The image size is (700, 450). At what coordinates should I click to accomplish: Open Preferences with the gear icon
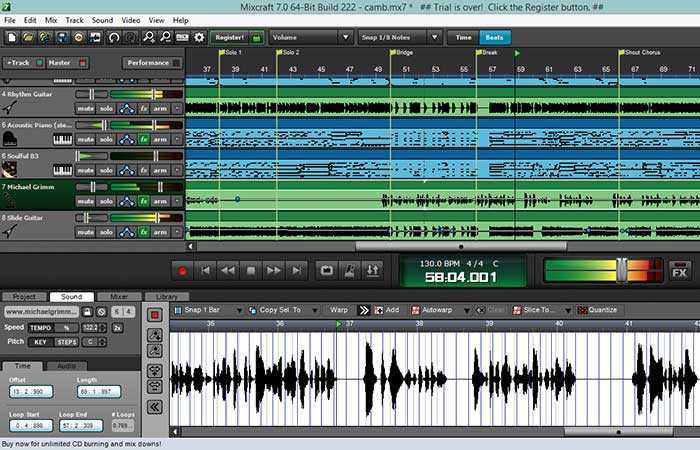(199, 38)
